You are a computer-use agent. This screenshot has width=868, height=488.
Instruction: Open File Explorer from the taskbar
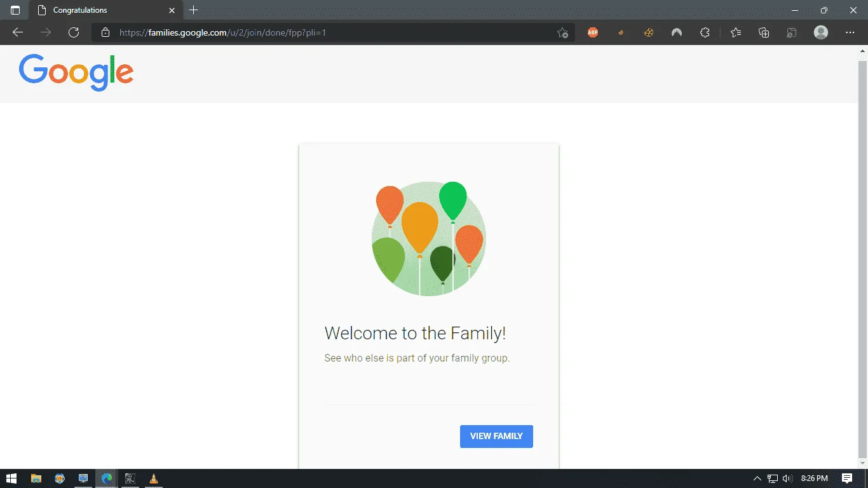[36, 478]
